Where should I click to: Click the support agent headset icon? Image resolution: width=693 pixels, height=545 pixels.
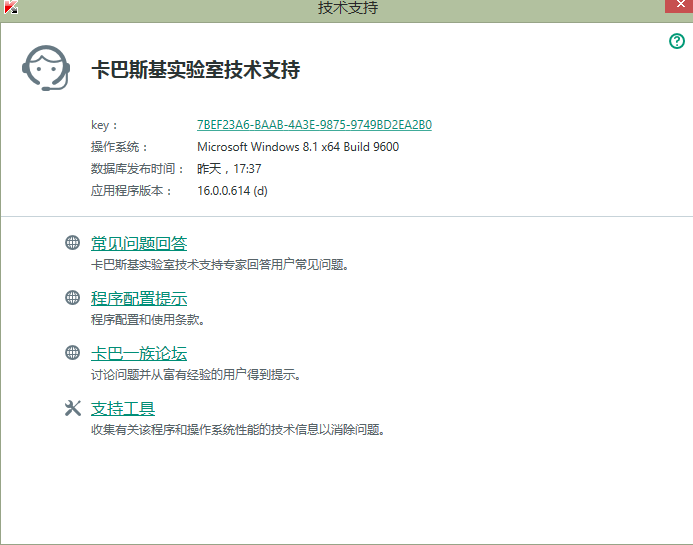point(46,68)
